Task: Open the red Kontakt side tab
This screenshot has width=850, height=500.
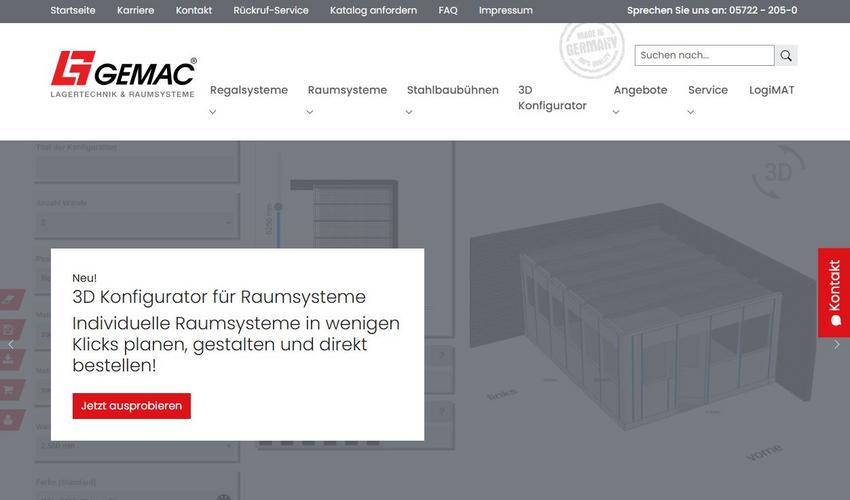Action: point(834,293)
